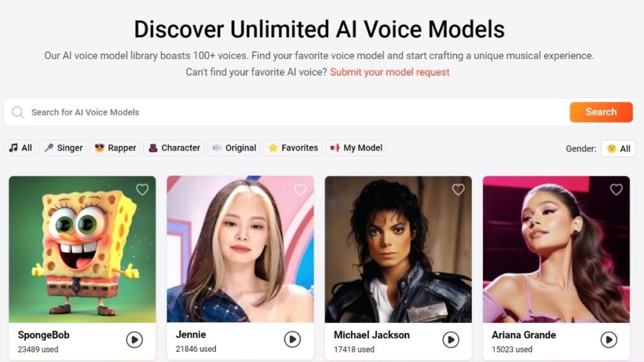Play the Ariana Grande voice preview

click(608, 340)
